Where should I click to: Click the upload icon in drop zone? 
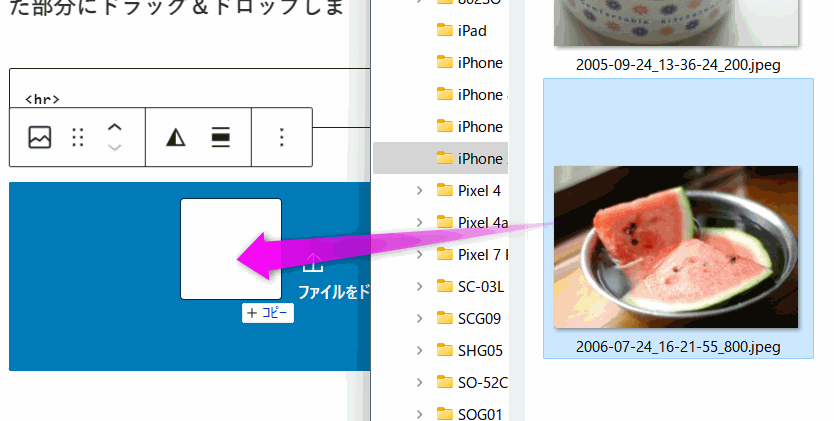313,263
